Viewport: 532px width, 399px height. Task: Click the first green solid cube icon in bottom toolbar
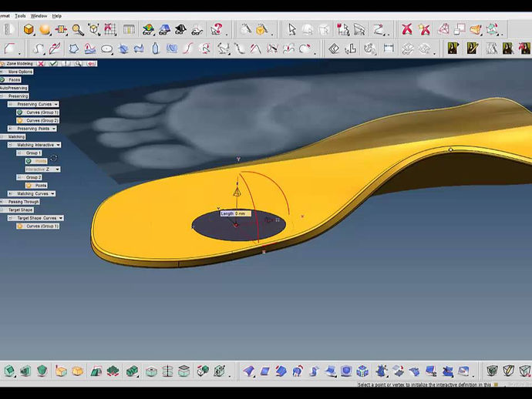(x=9, y=370)
